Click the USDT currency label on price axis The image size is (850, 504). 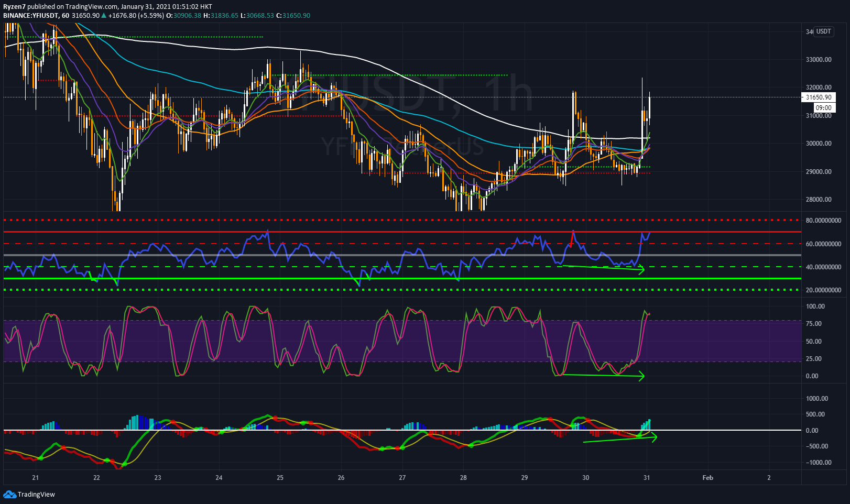[x=824, y=31]
